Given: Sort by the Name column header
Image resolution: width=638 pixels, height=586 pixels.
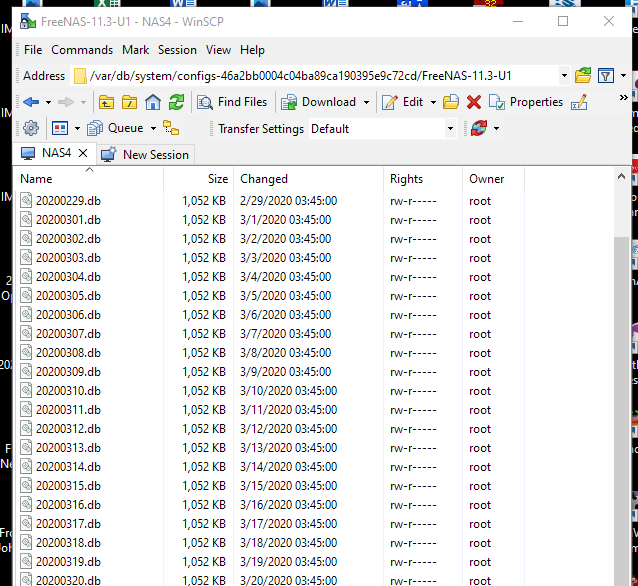Looking at the screenshot, I should coord(89,179).
